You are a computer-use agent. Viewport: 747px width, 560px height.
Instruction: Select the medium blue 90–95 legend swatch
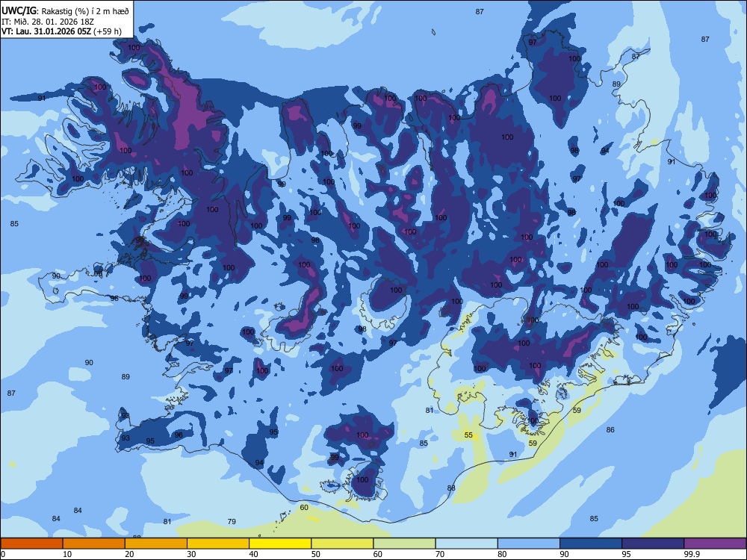pyautogui.click(x=591, y=544)
